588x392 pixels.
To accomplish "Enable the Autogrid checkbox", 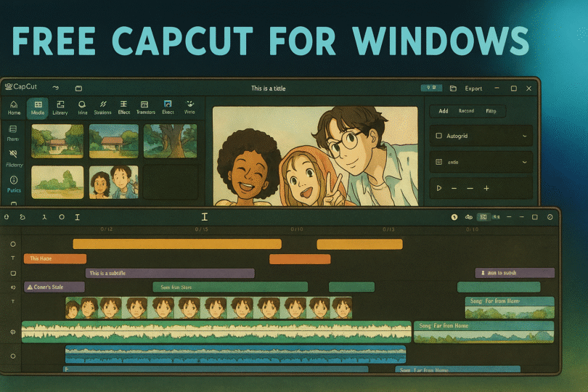I will (438, 136).
